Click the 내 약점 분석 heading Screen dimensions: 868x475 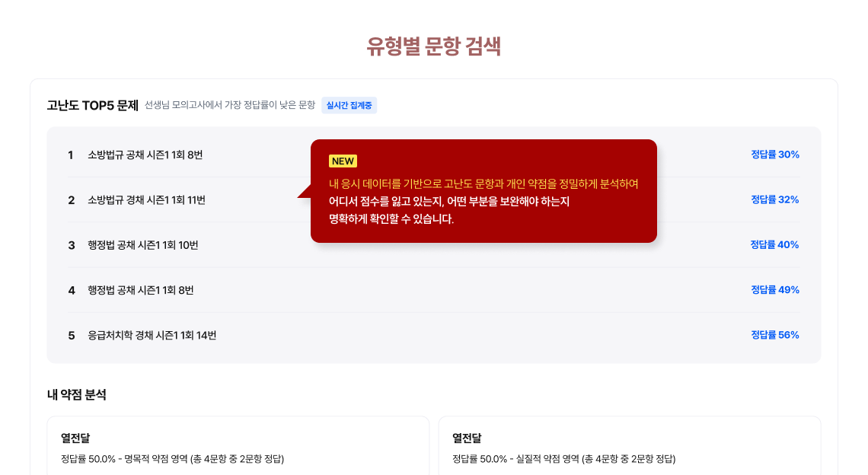pyautogui.click(x=76, y=395)
